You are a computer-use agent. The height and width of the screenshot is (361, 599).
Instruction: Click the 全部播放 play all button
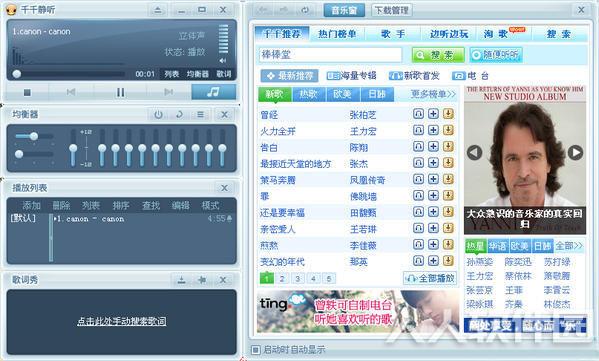pyautogui.click(x=431, y=278)
